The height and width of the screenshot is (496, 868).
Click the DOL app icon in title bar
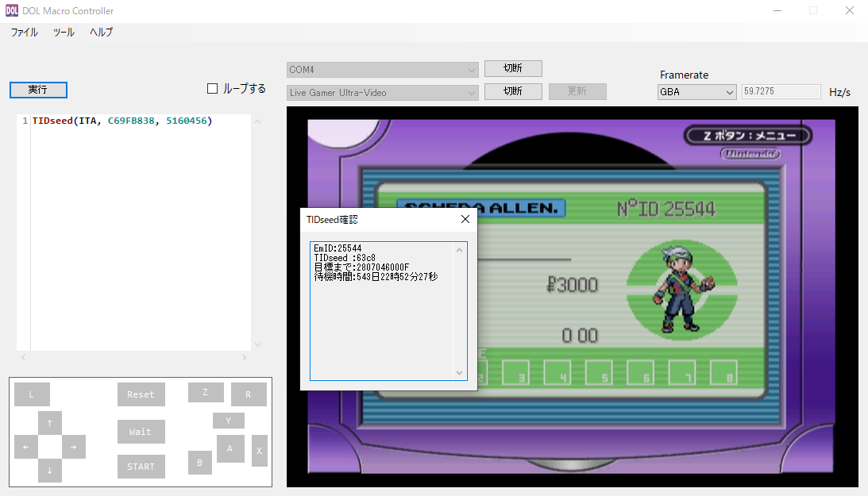[12, 10]
